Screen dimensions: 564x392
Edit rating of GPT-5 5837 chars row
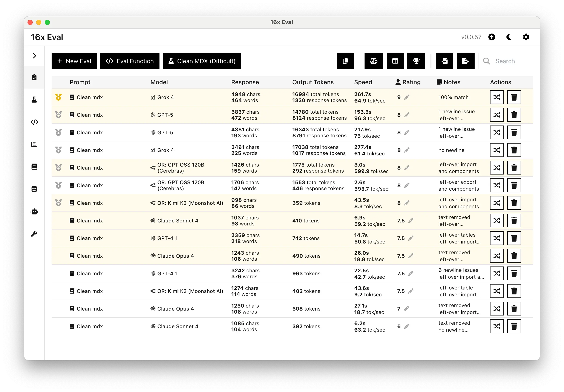(407, 115)
